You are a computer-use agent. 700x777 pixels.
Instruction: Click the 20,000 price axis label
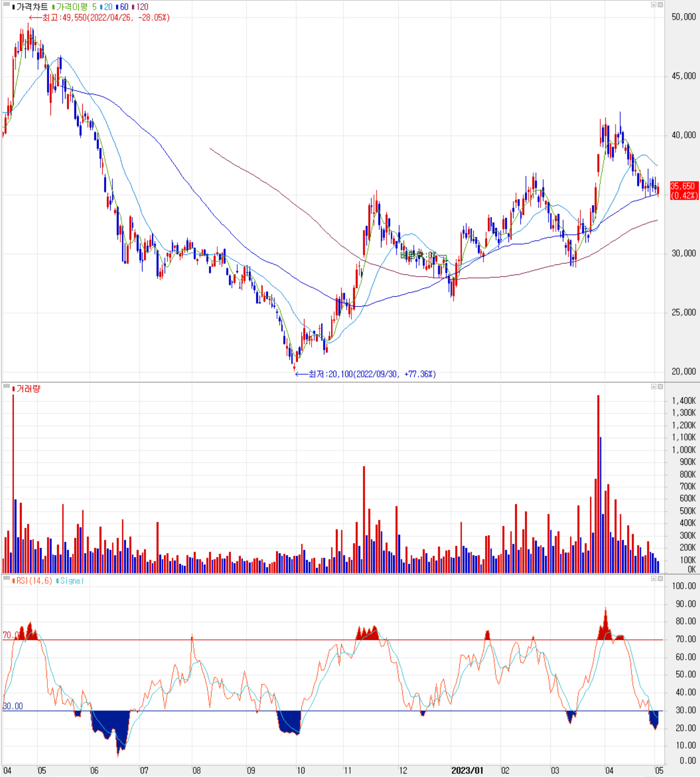point(684,371)
